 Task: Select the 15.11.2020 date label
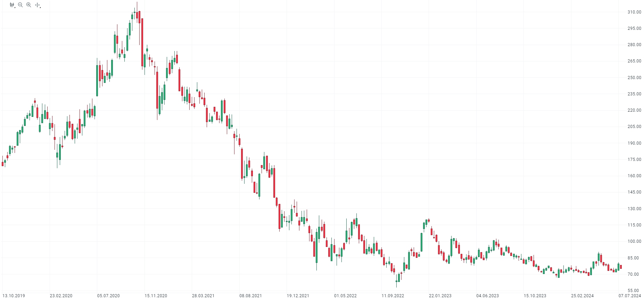coord(156,296)
